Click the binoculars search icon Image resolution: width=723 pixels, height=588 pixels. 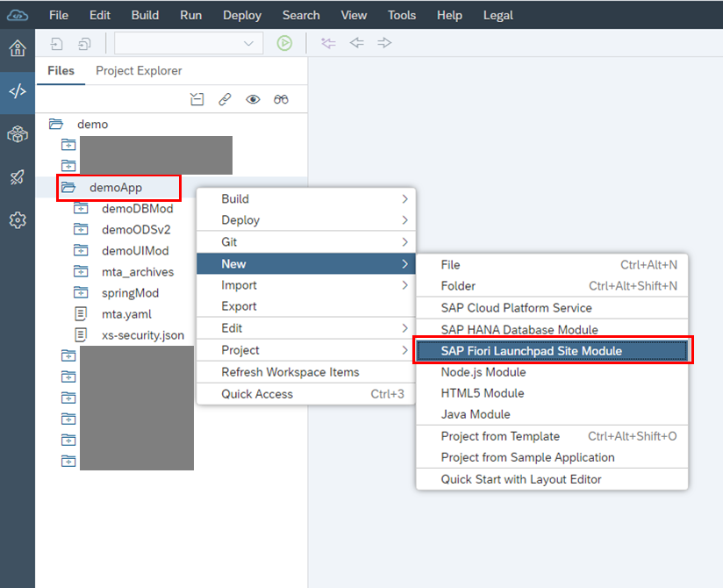click(281, 99)
